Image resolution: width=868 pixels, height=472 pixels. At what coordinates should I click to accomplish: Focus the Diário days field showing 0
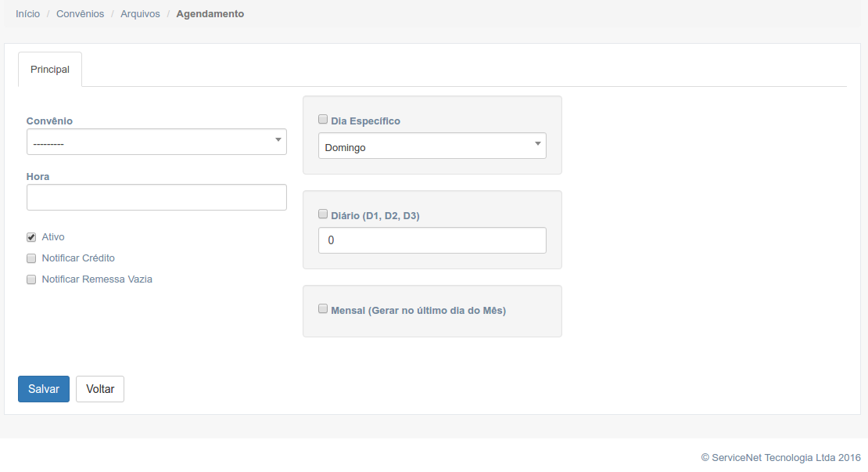pos(432,241)
